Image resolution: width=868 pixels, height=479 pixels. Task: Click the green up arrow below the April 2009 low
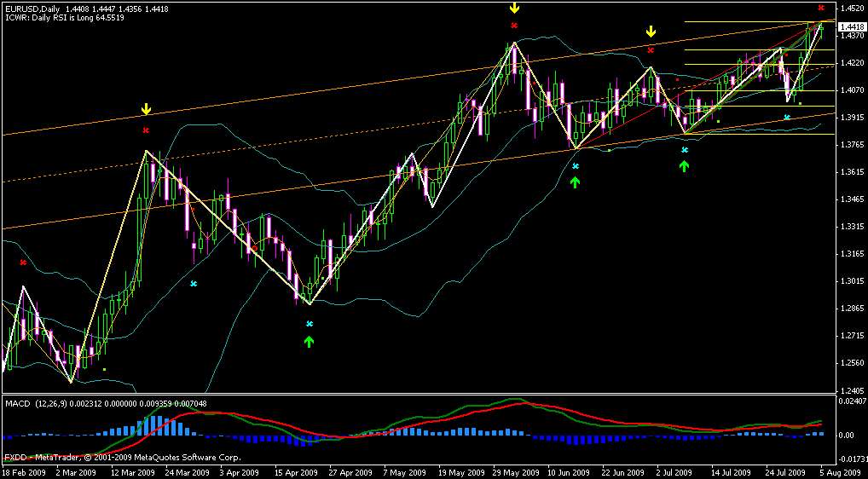[x=309, y=341]
